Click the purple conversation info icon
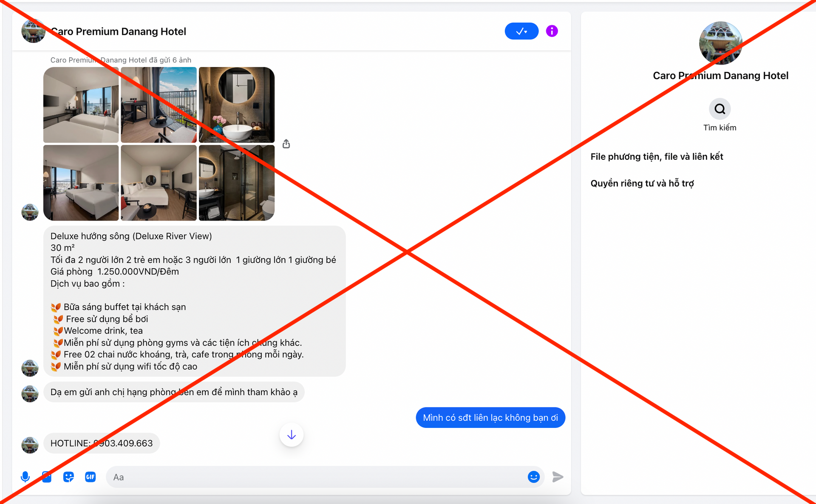 552,31
